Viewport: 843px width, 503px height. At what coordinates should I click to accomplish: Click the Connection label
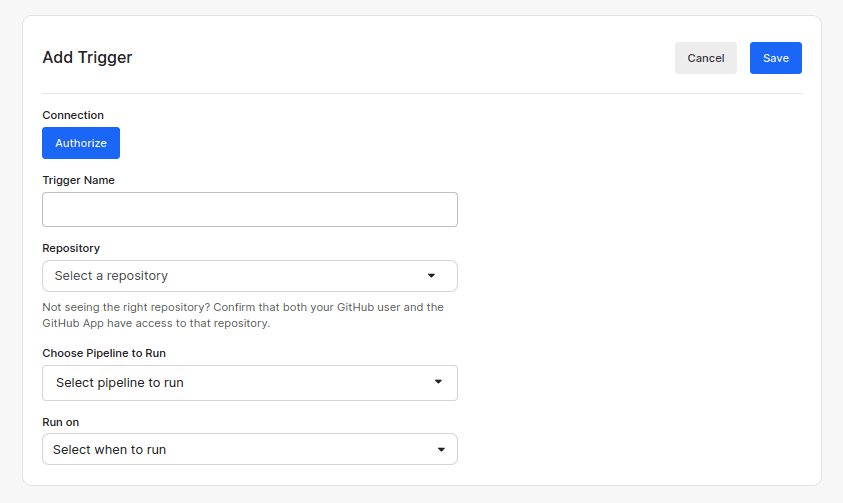tap(73, 115)
